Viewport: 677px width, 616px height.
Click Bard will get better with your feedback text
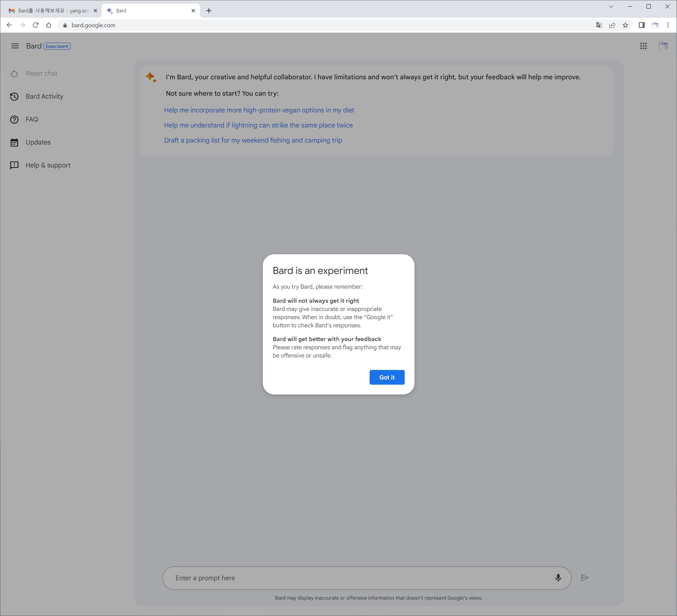pyautogui.click(x=327, y=339)
